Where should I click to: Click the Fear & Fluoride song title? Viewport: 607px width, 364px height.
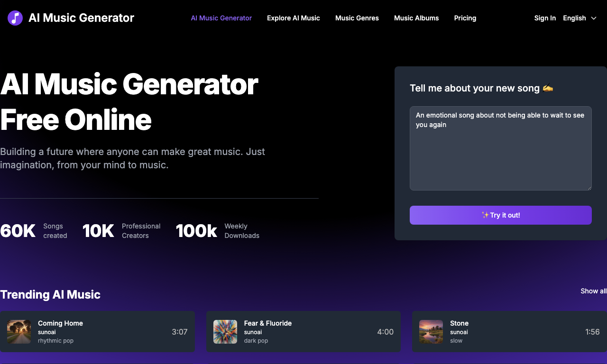point(268,323)
